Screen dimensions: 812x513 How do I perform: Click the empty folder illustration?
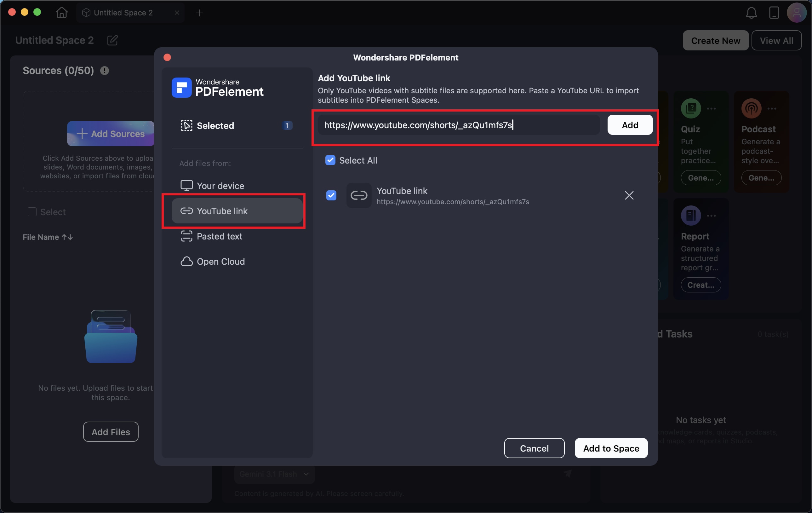pos(111,336)
